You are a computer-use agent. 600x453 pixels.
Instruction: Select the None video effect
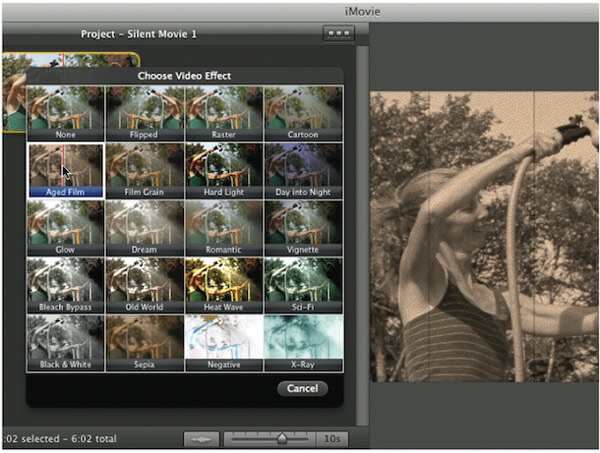click(x=65, y=114)
